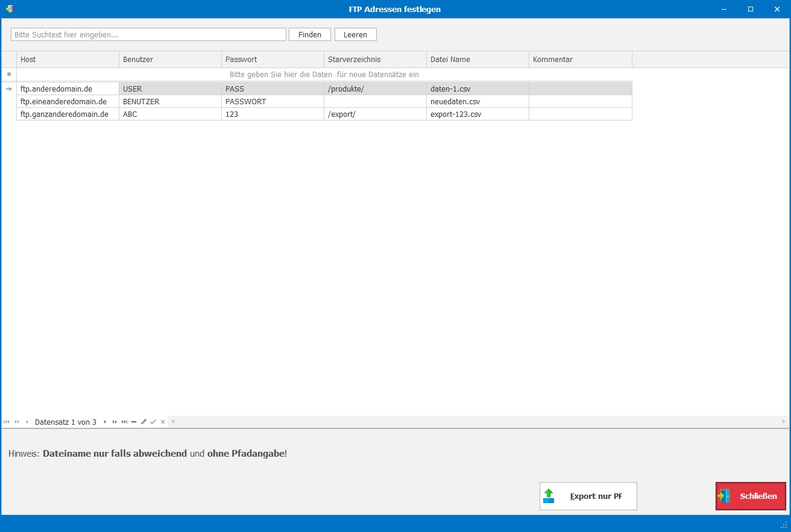Click horizontal scrollbar right arrow

[784, 422]
